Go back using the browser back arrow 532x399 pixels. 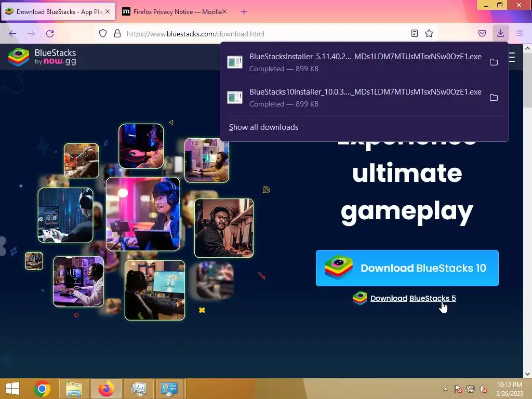[x=12, y=34]
